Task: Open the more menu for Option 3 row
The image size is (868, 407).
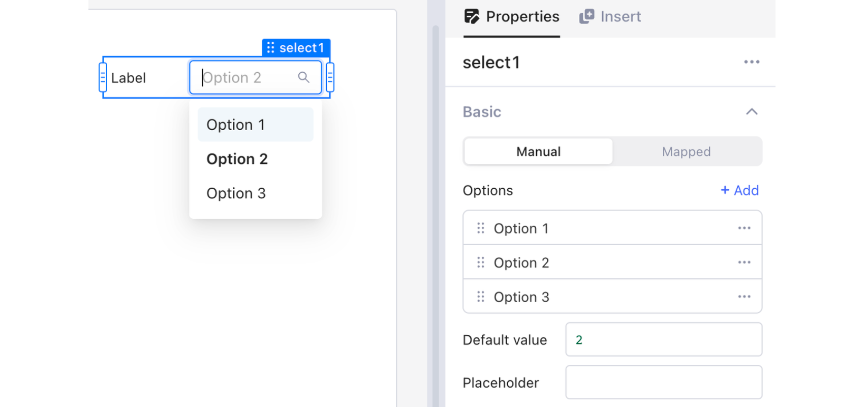Action: click(744, 297)
